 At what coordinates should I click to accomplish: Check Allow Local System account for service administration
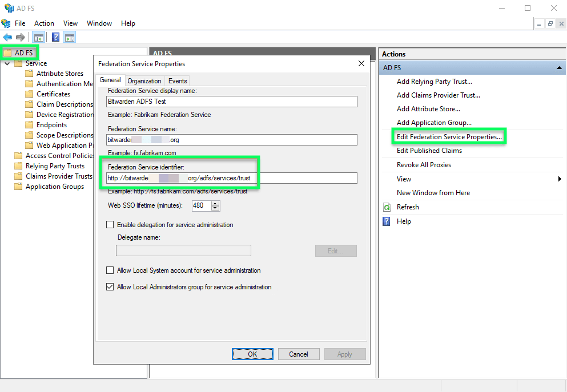110,270
